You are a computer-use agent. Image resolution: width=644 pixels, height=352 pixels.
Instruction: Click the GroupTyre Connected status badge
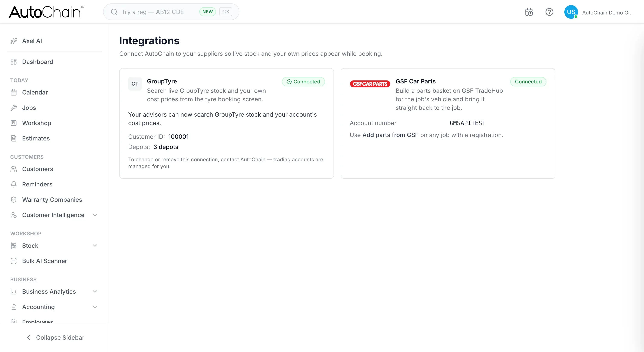point(303,82)
